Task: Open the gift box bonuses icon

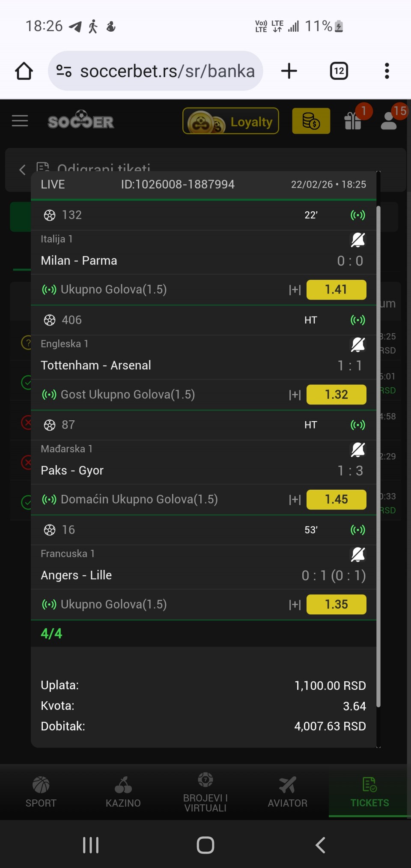Action: coord(353,121)
